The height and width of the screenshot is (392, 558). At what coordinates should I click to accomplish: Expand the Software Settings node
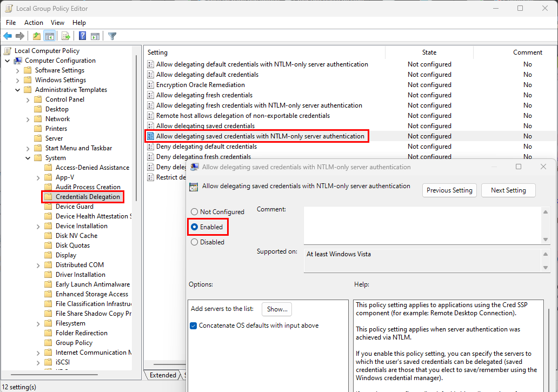17,70
